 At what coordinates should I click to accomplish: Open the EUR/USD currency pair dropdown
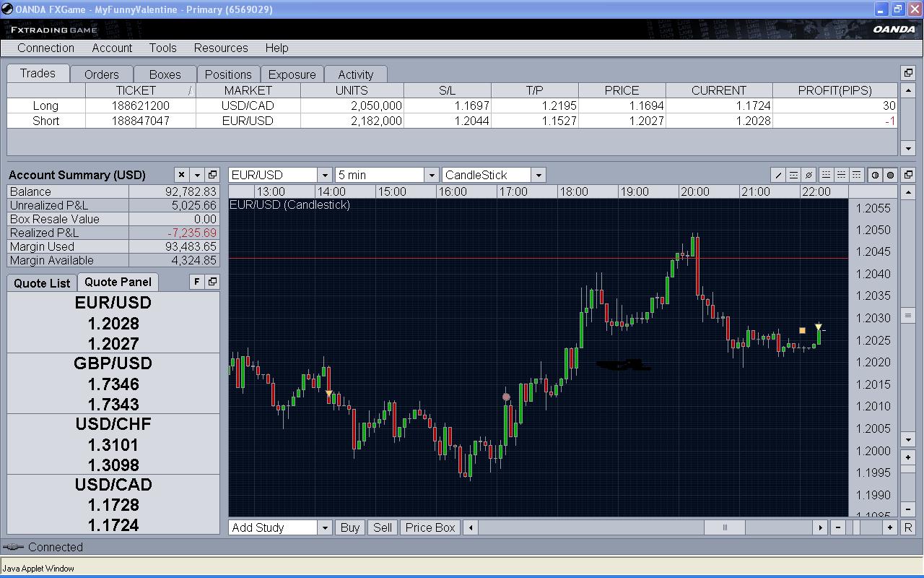click(x=324, y=175)
